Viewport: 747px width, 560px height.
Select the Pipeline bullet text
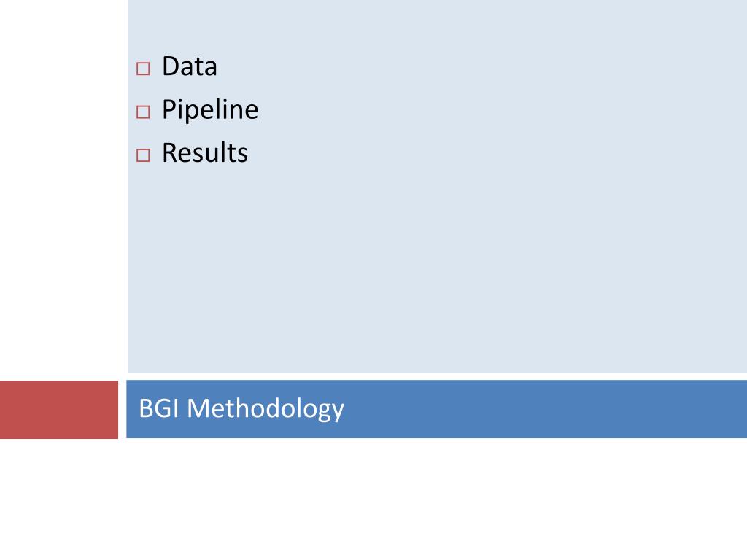coord(210,110)
